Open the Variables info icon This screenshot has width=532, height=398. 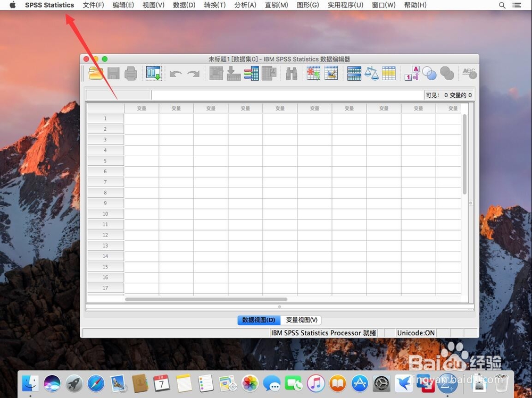coord(252,73)
